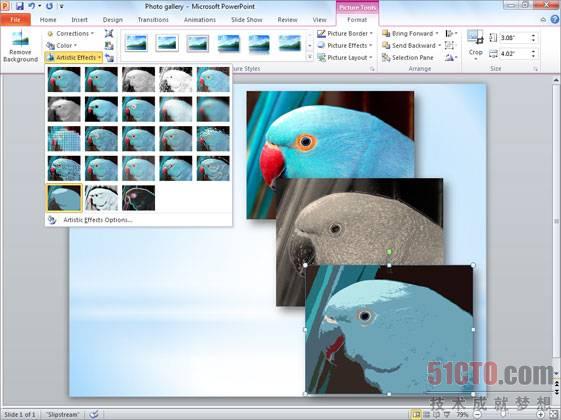Switch to Normal view in status bar
The image size is (561, 420).
tap(416, 415)
